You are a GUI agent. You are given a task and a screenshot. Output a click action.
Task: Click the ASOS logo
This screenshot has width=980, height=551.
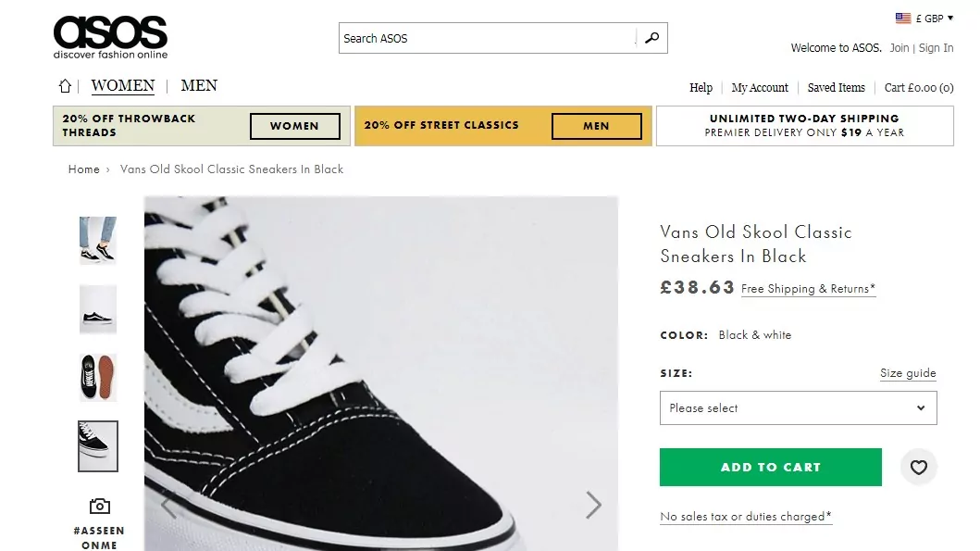(111, 38)
